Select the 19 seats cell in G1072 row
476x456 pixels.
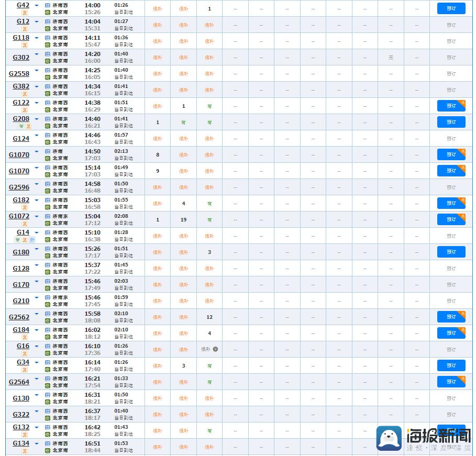coord(183,219)
